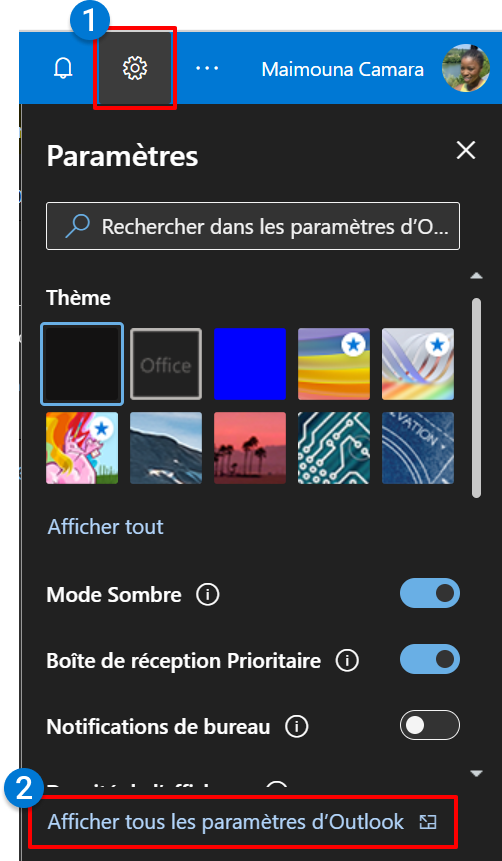Viewport: 502px width, 861px height.
Task: Click Afficher tout to expand themes
Action: click(x=105, y=527)
